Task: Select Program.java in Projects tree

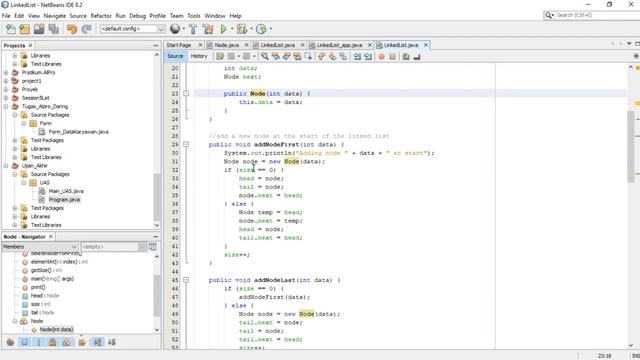Action: [x=64, y=200]
